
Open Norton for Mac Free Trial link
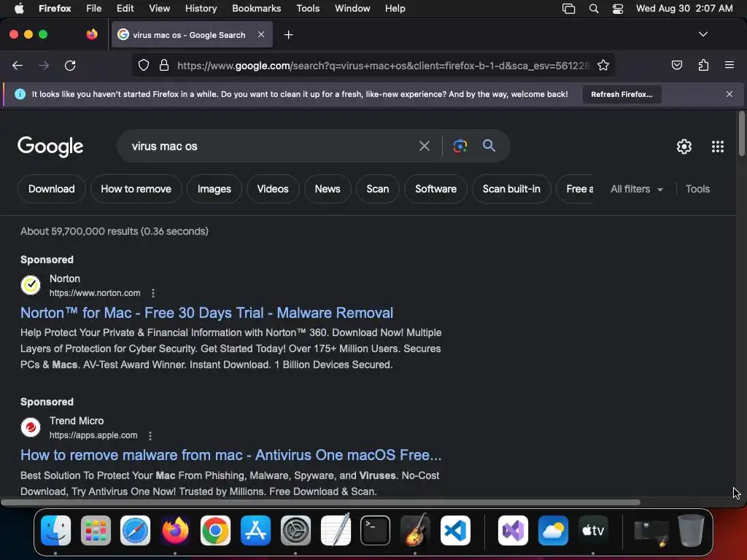coord(206,313)
